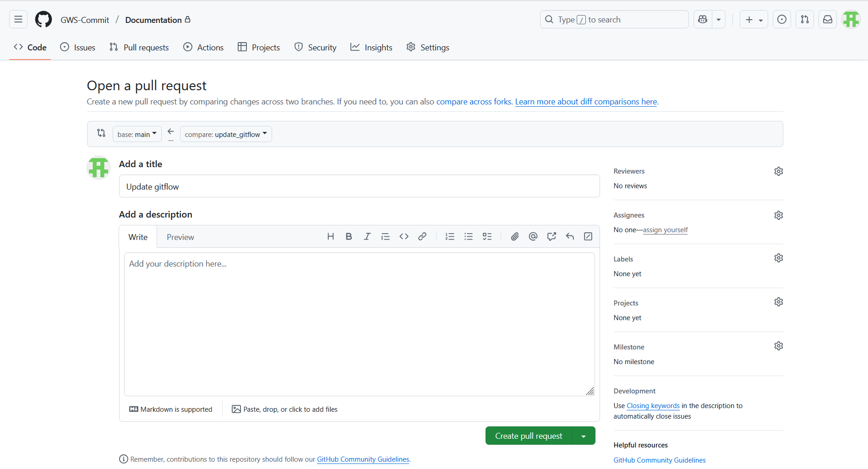Click the Create pull request button
868x469 pixels.
click(x=528, y=436)
